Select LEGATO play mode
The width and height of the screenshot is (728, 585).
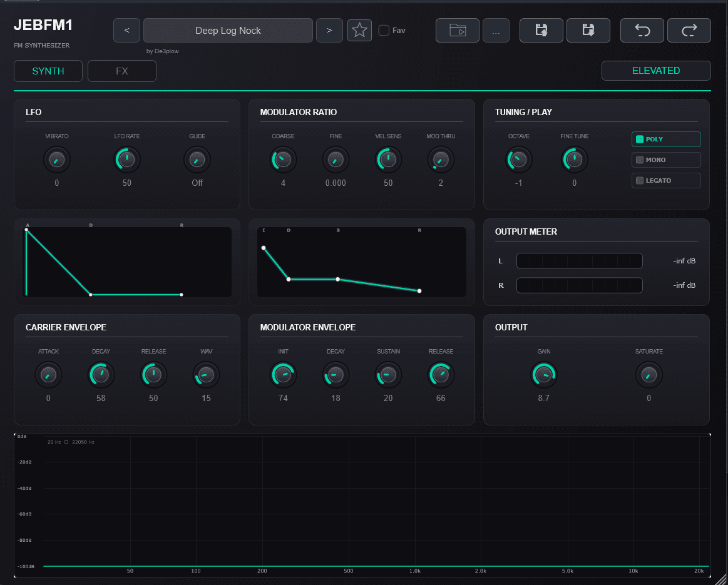(666, 180)
